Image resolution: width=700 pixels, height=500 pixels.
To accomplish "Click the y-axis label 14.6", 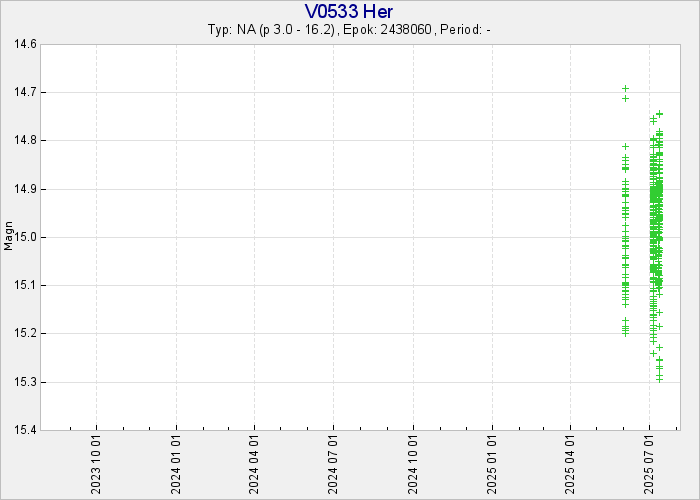I will (x=25, y=44).
